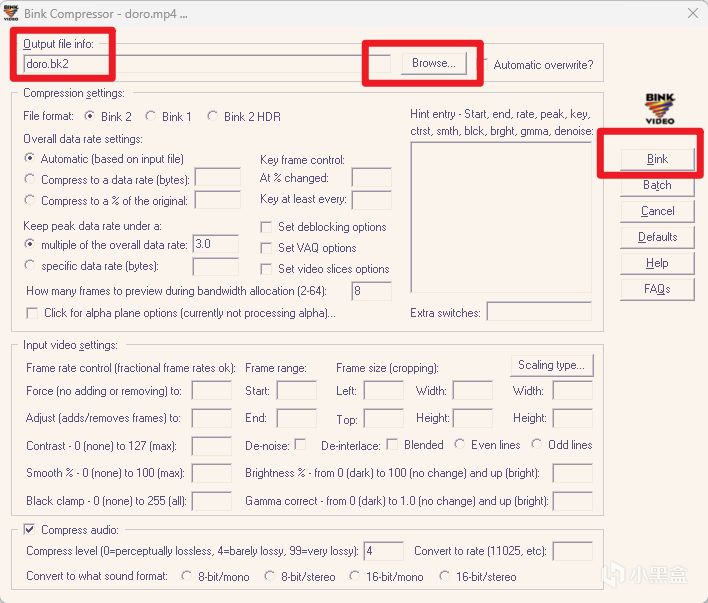The image size is (708, 603).
Task: Select the Bink 1 file format
Action: tap(150, 116)
